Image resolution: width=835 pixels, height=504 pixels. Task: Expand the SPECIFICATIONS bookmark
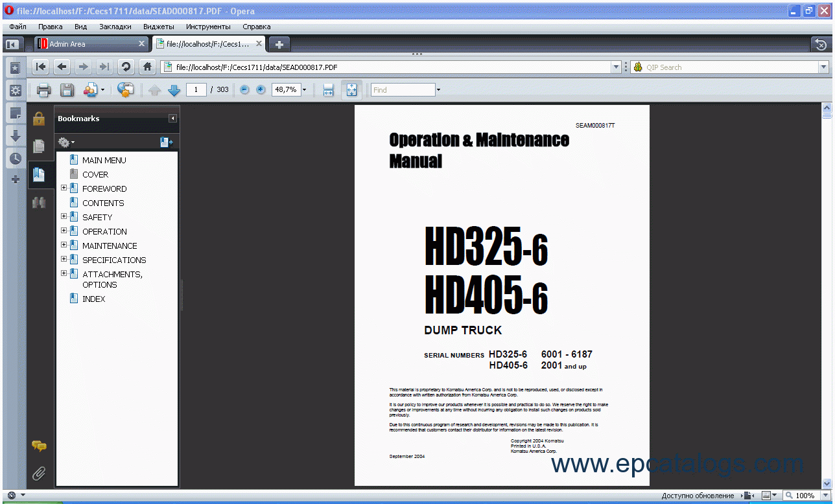tap(64, 259)
